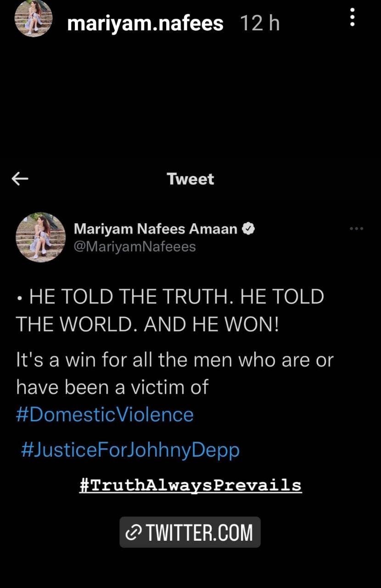Click the "12 h" story timestamp

260,23
